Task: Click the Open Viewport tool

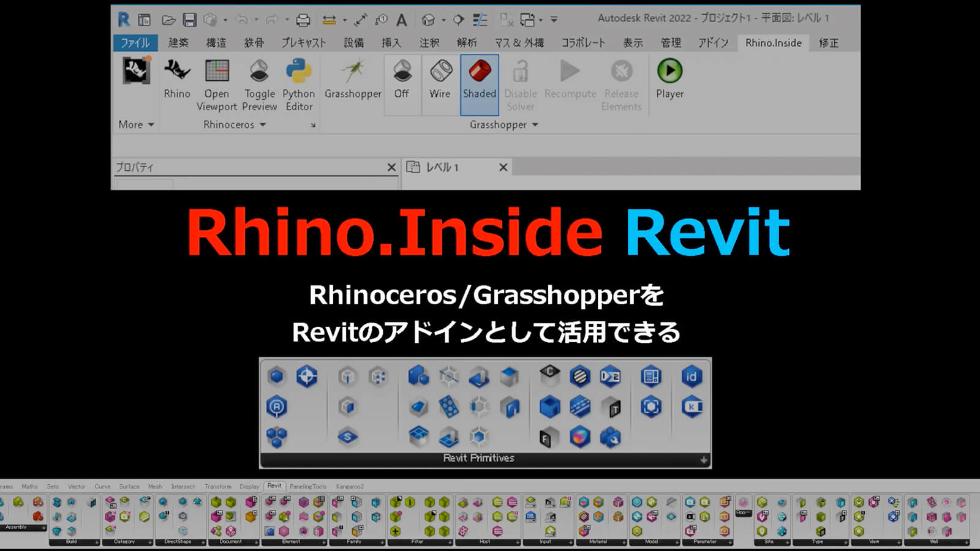Action: tap(217, 85)
